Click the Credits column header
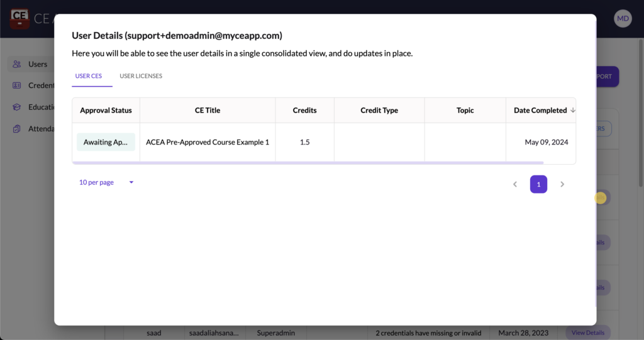The width and height of the screenshot is (644, 340). tap(304, 111)
